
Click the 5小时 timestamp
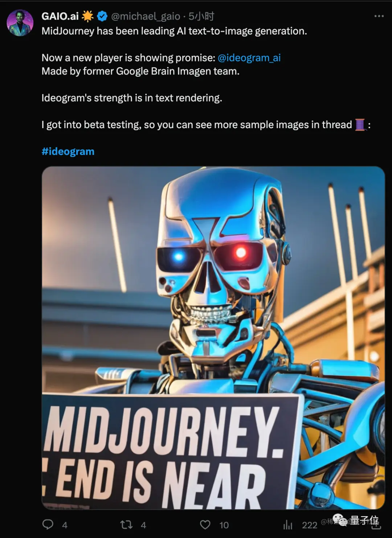(x=201, y=16)
